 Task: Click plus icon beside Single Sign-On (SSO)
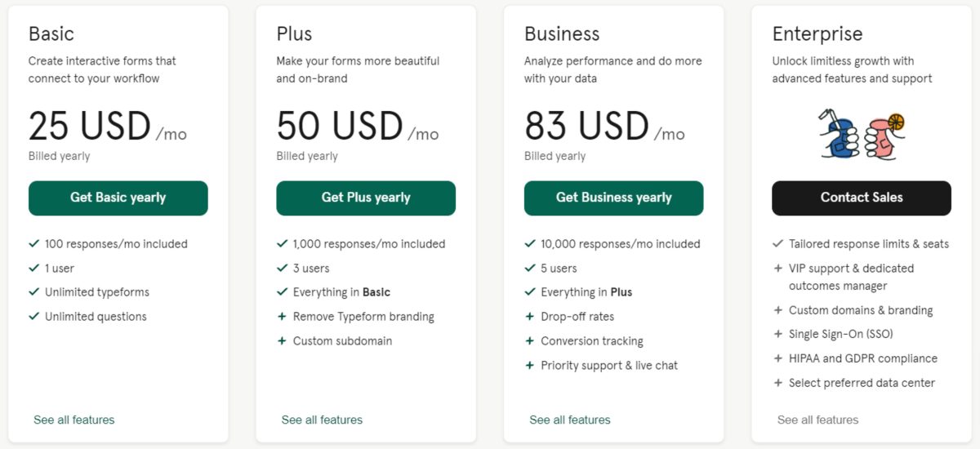[x=778, y=334]
